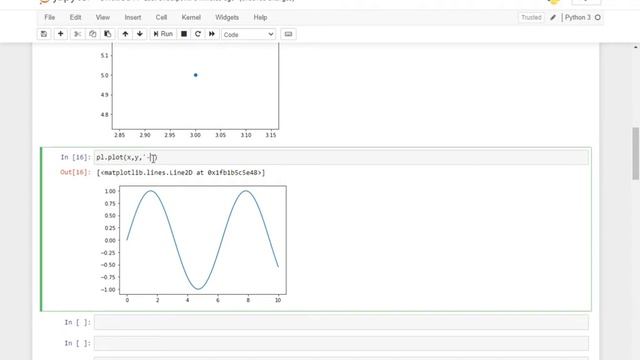This screenshot has height=360, width=640.
Task: Click the Out[16] output prompt
Action: pyautogui.click(x=75, y=172)
